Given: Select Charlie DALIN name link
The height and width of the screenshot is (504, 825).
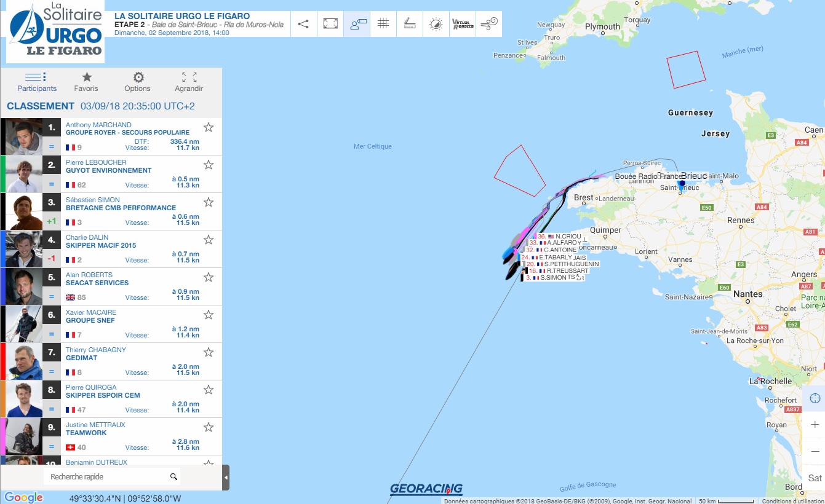Looking at the screenshot, I should tap(87, 237).
